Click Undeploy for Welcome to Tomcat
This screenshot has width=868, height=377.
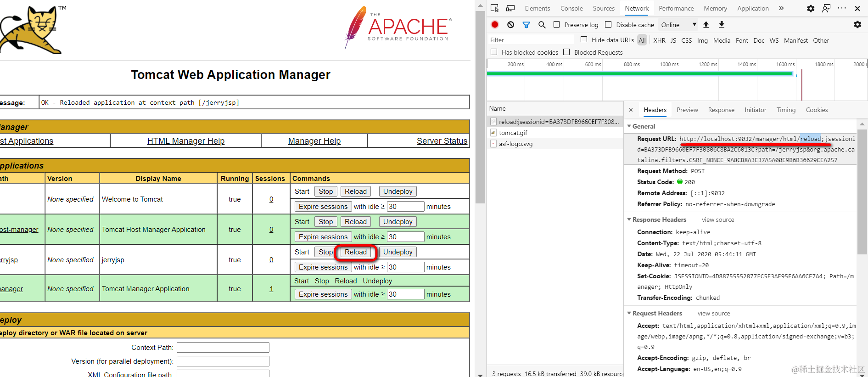pos(398,191)
